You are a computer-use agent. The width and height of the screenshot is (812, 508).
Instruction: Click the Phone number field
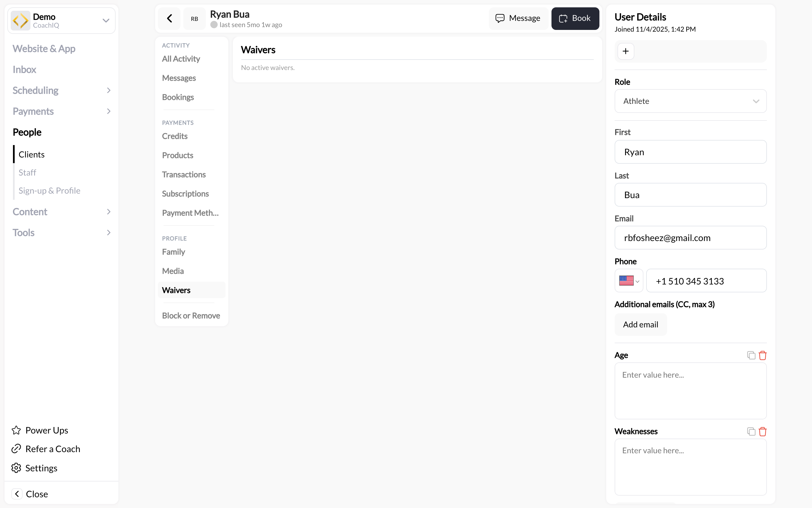point(706,281)
